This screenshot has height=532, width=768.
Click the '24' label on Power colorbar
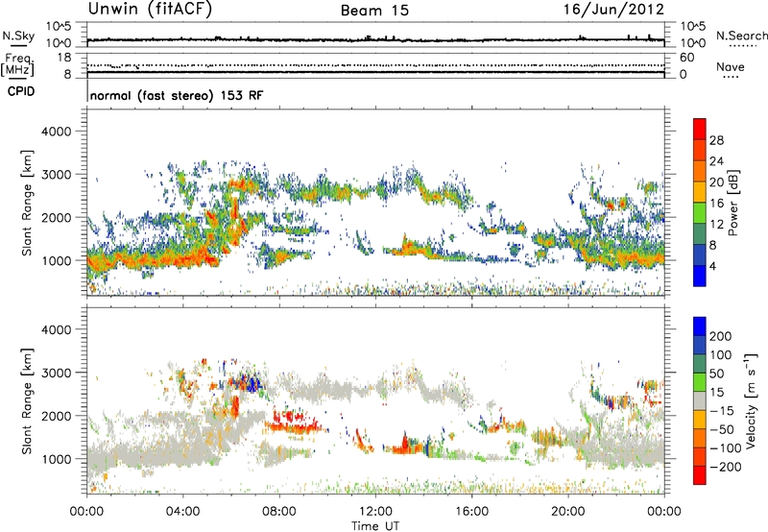(x=716, y=161)
